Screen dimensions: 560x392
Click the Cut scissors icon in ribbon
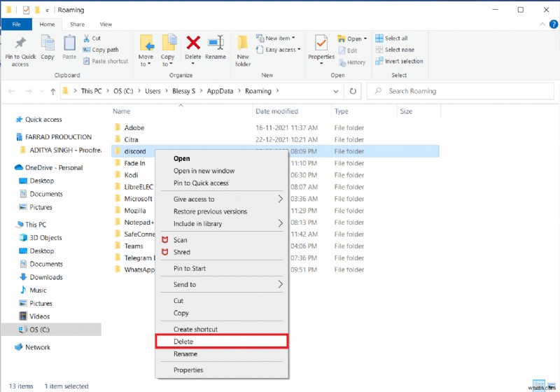coord(86,38)
